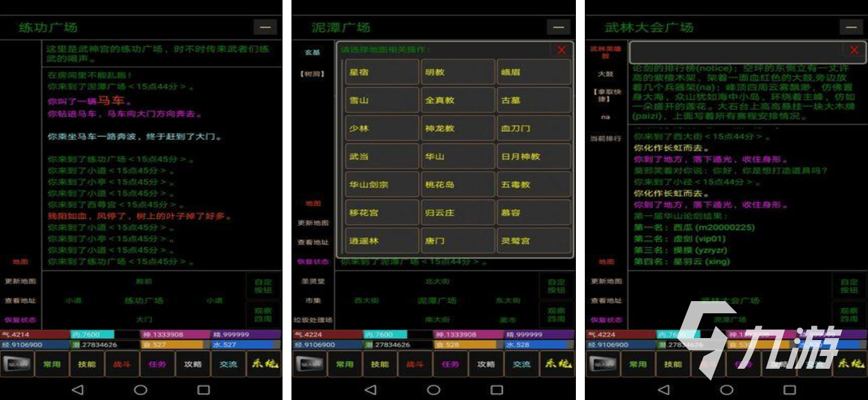Pick 少林 from the sect list
The image size is (868, 400).
[381, 128]
